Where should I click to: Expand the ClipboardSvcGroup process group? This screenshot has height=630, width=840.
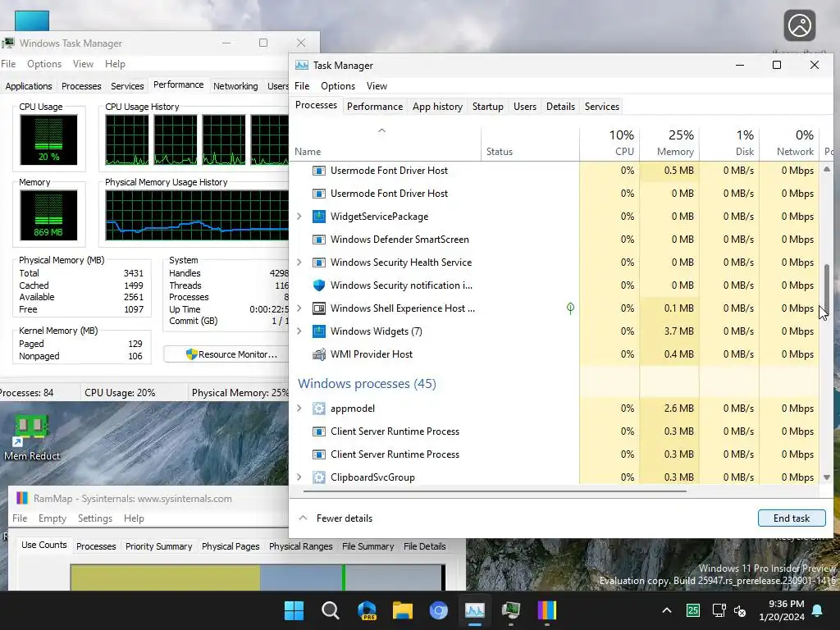tap(299, 477)
